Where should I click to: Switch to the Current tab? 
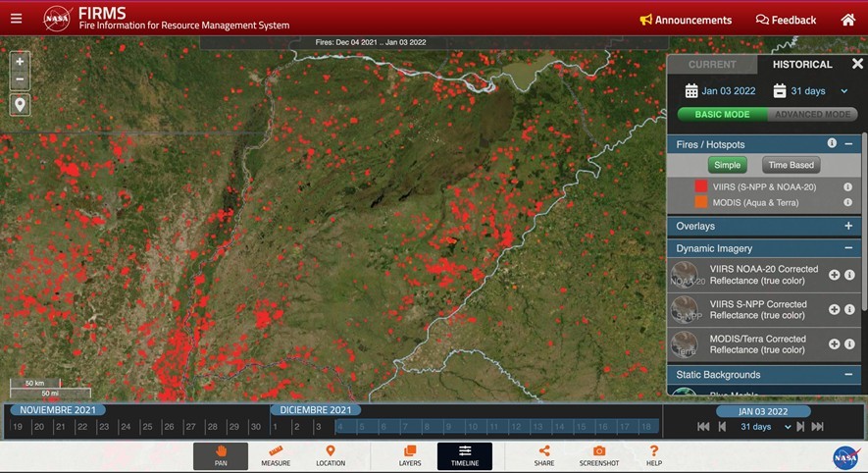click(x=712, y=65)
